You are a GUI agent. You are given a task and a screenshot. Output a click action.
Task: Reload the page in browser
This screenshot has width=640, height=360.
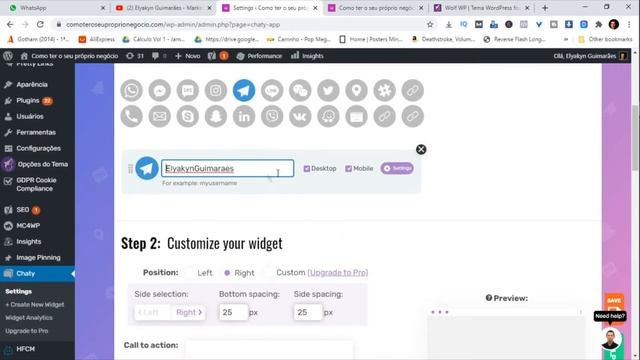pos(40,24)
